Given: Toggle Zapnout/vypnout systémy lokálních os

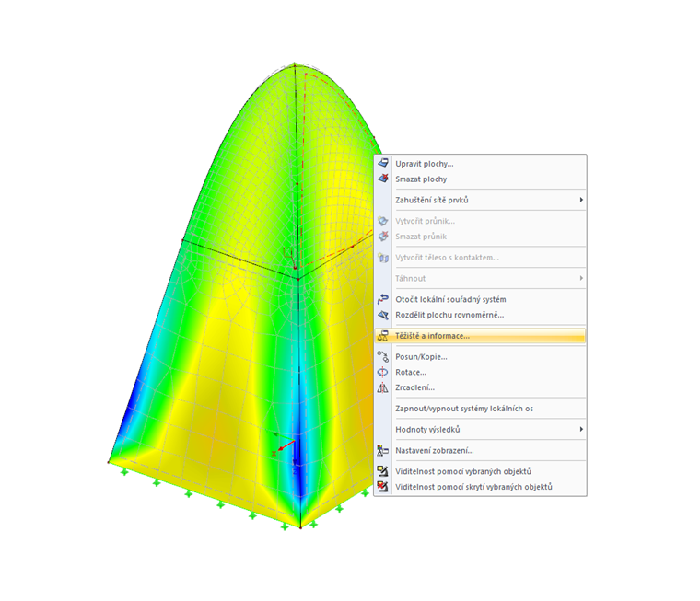Looking at the screenshot, I should [x=481, y=409].
